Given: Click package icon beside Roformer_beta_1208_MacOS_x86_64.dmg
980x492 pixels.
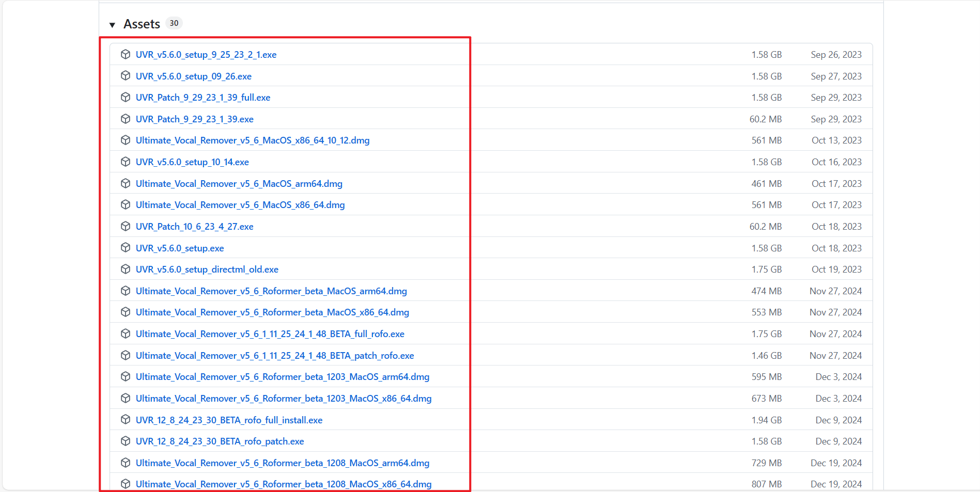Looking at the screenshot, I should (x=126, y=484).
